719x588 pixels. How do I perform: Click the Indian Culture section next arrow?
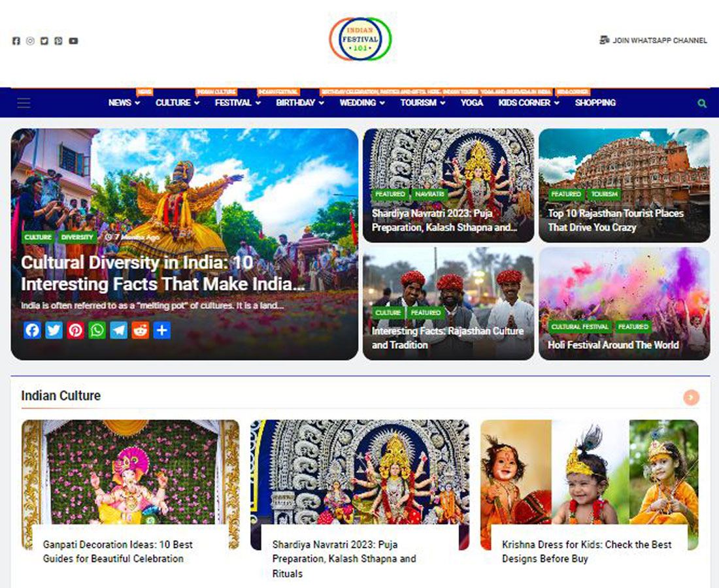[691, 397]
